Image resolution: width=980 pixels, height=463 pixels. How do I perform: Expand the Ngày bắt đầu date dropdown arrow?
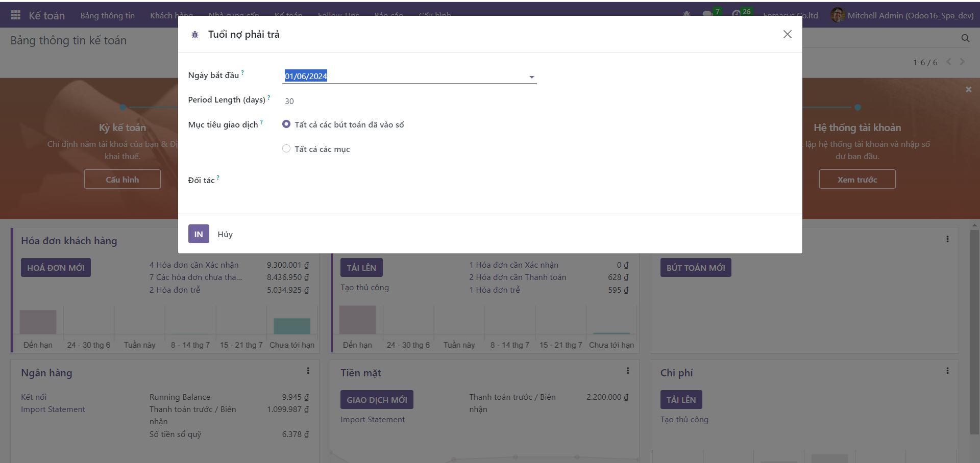click(x=531, y=77)
